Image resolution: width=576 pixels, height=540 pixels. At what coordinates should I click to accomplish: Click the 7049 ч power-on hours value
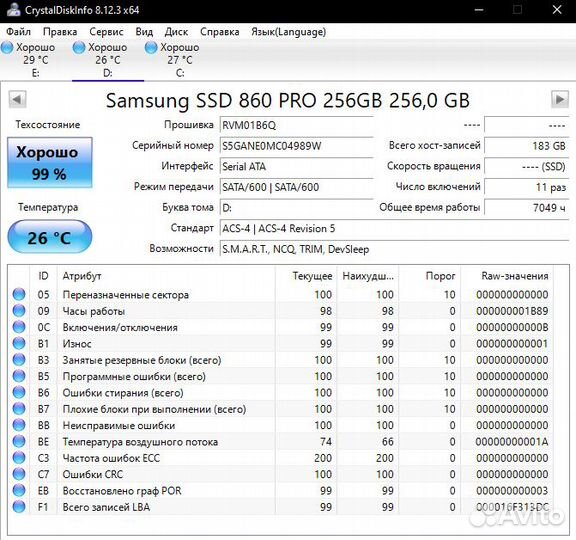click(526, 208)
